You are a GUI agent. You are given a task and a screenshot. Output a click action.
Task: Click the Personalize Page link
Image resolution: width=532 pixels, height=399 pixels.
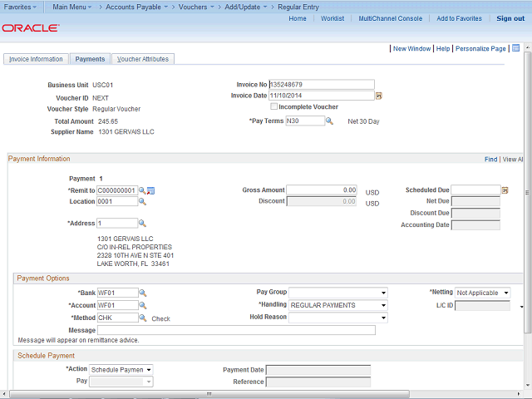(480, 49)
